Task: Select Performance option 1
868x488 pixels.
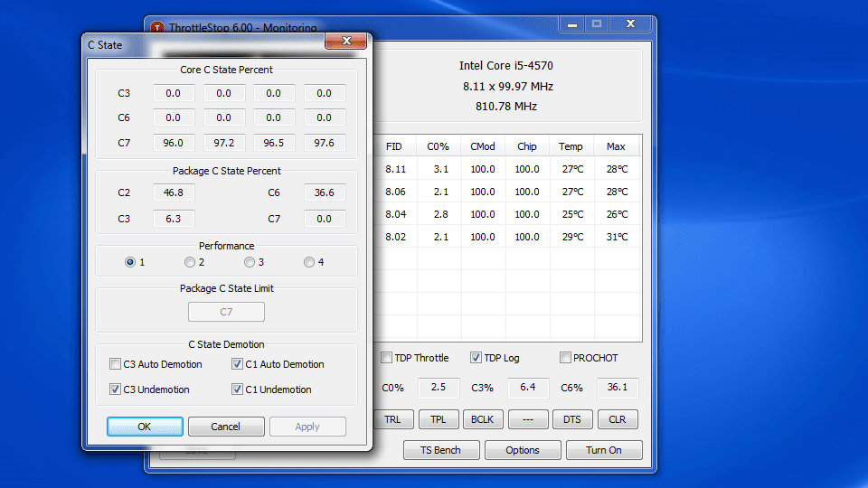Action: pos(130,262)
